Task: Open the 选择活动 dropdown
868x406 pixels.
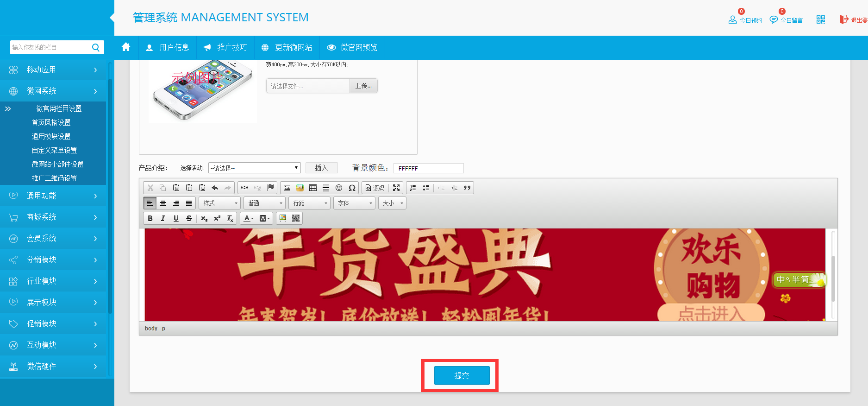Action: (x=254, y=168)
